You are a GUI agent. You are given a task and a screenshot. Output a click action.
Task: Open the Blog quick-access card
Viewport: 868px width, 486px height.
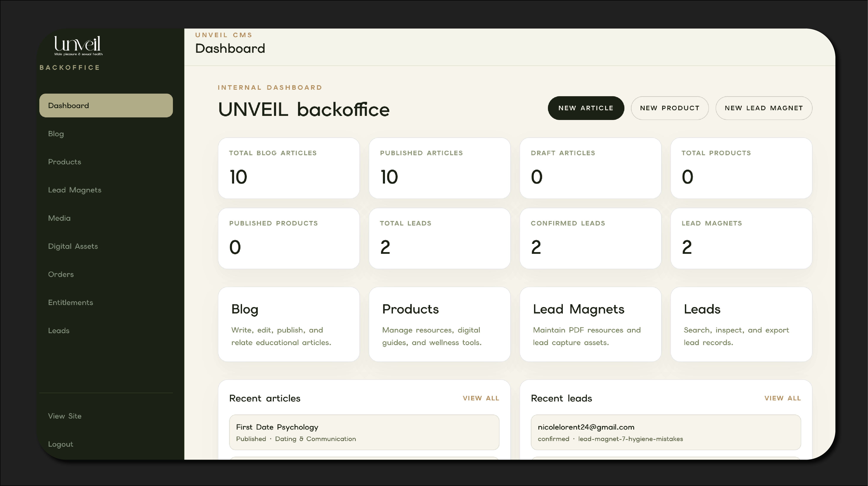[289, 324]
